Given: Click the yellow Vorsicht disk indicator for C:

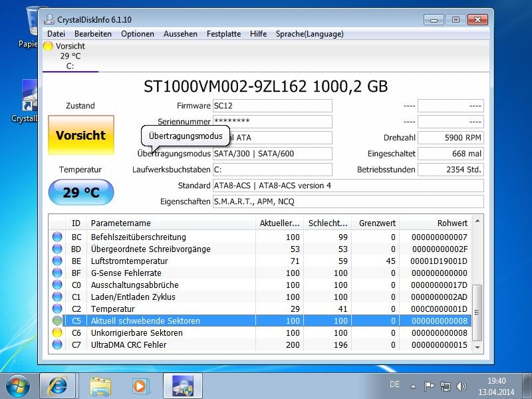Looking at the screenshot, I should 48,46.
